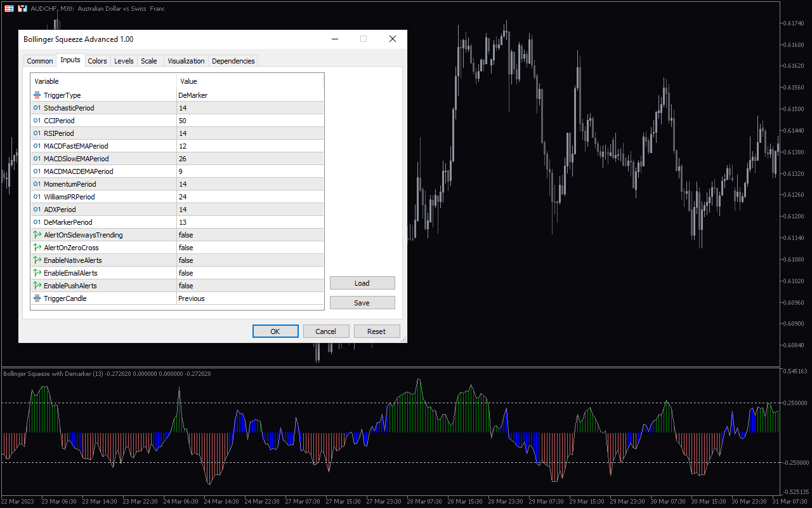The width and height of the screenshot is (812, 508).
Task: Click the chart candle type icon beside AUDCHF
Action: coord(22,8)
